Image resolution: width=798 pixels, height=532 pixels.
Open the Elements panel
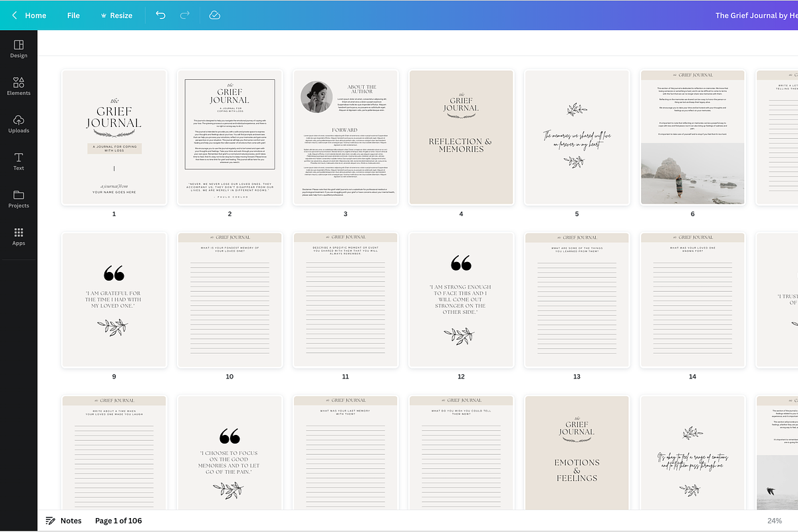coord(19,86)
